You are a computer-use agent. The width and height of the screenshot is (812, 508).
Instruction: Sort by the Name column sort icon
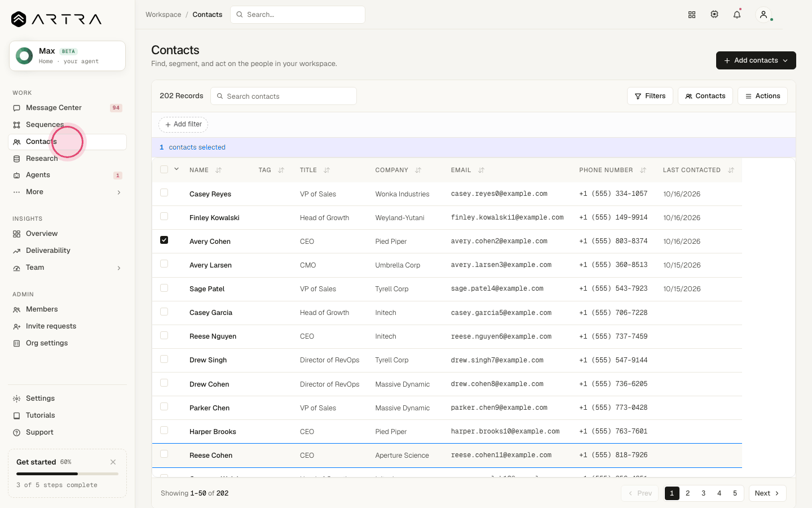pyautogui.click(x=219, y=170)
